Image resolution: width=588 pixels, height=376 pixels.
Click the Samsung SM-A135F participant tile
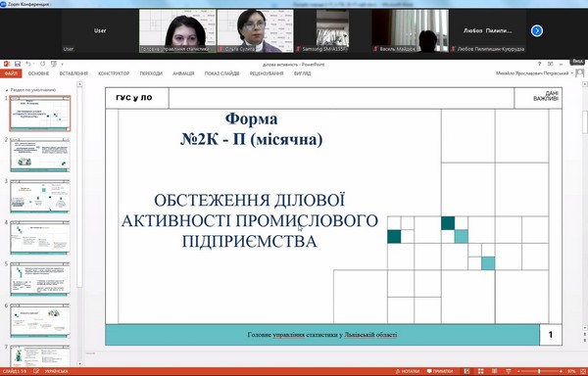[332, 30]
